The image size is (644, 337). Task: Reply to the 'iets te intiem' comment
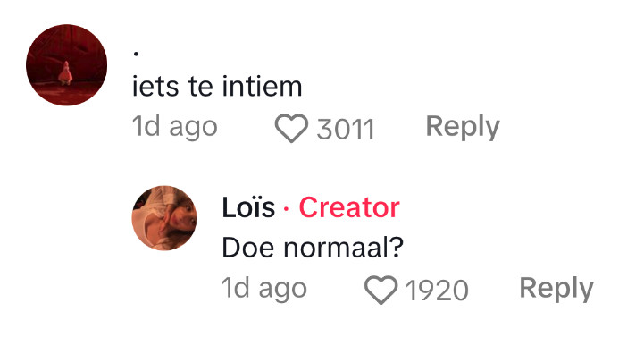463,128
